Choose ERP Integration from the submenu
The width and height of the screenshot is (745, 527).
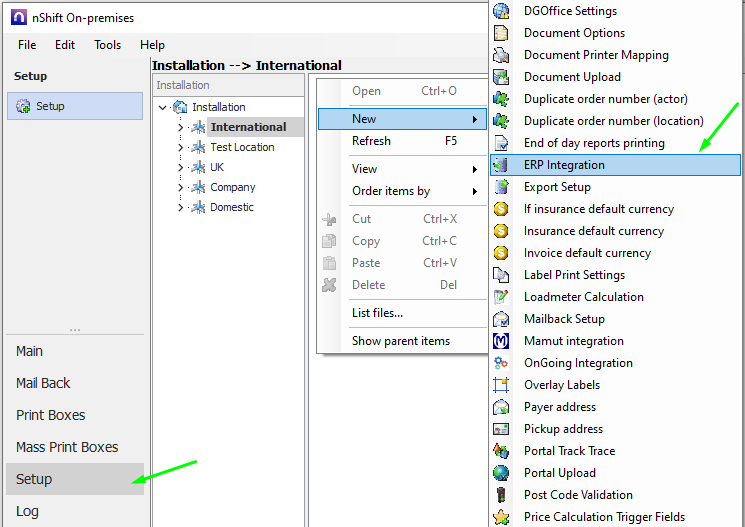[615, 165]
